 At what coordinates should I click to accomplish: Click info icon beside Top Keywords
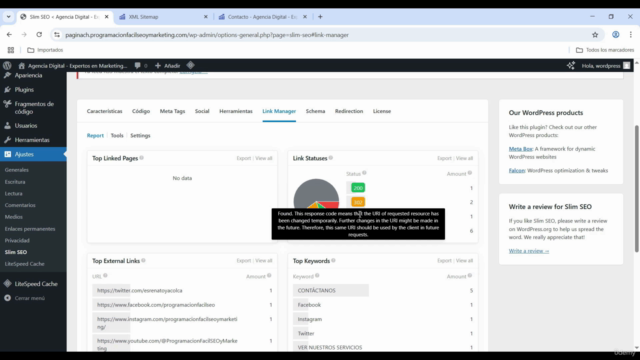click(333, 260)
